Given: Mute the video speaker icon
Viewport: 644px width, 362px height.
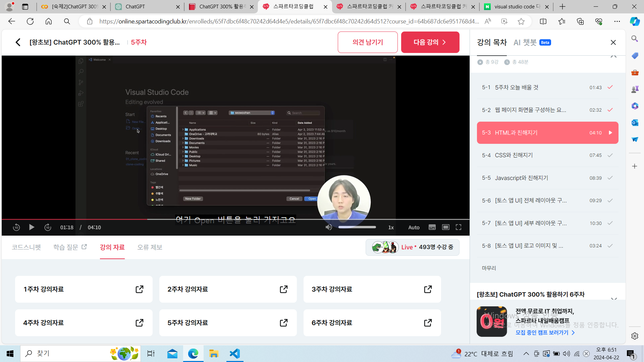Looking at the screenshot, I should point(329,227).
